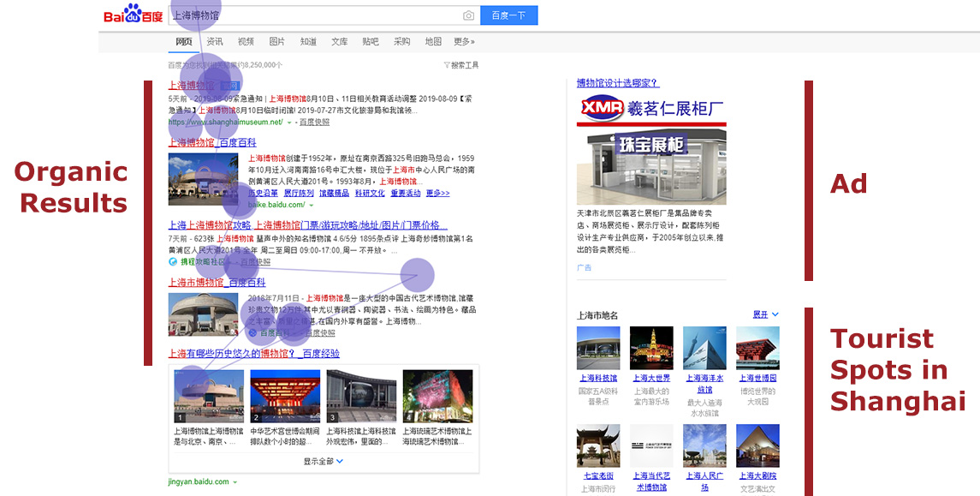The width and height of the screenshot is (980, 496).
Task: Click the 百度一下 search button
Action: tap(508, 15)
